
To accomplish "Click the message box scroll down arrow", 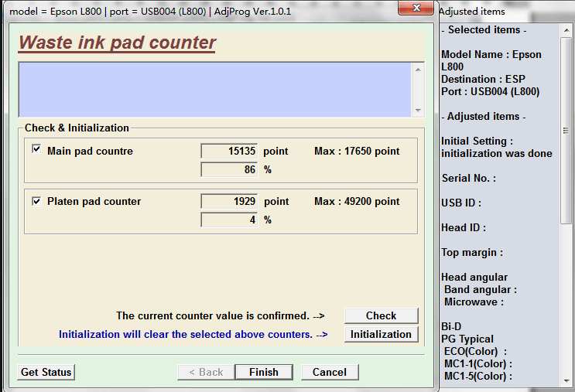I will 418,111.
